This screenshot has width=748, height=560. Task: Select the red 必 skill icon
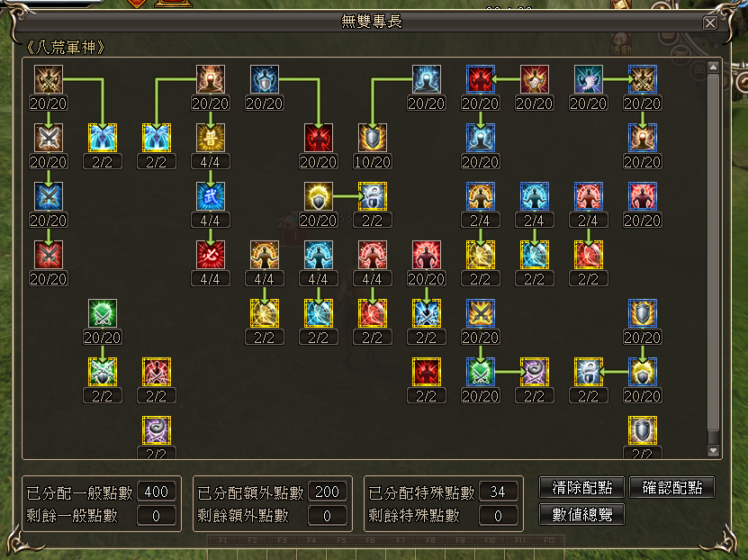pos(210,255)
